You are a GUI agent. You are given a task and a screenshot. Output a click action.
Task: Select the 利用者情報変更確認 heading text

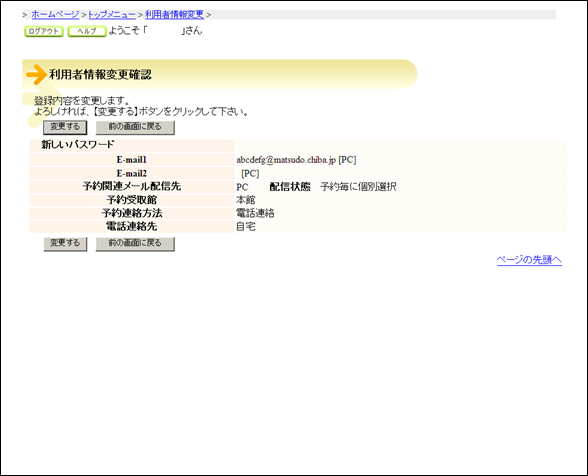point(100,75)
